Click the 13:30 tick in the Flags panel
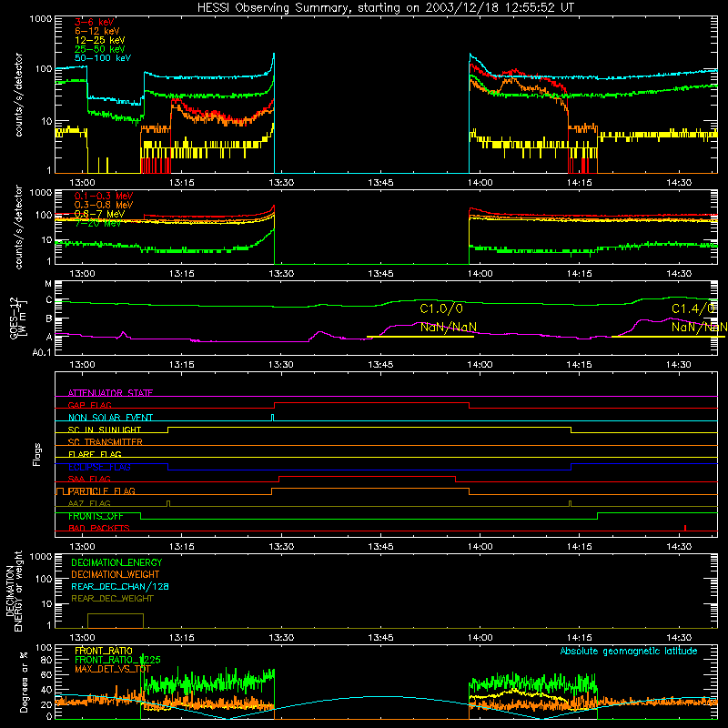The image size is (728, 728). pos(281,547)
